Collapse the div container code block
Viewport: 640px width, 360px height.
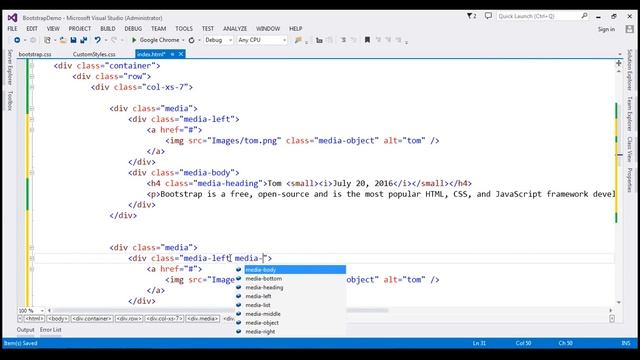tap(32, 66)
